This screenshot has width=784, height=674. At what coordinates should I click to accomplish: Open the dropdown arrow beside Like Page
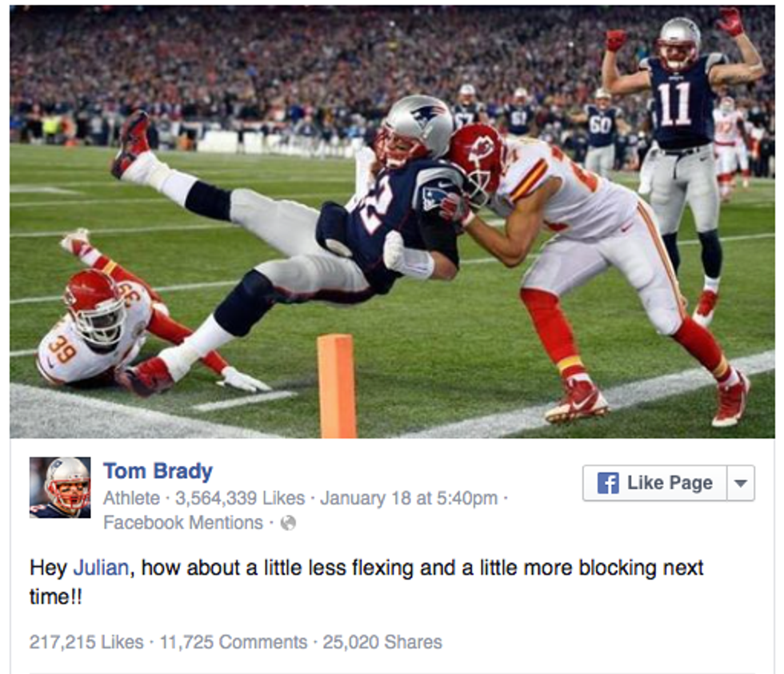pos(741,483)
